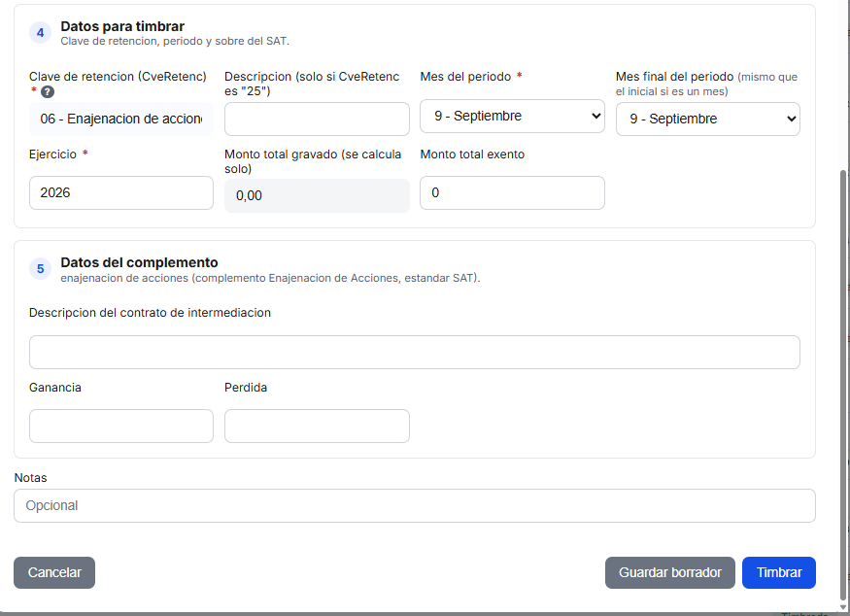This screenshot has width=850, height=616.
Task: Click the 'Ganancia' label
Action: pyautogui.click(x=55, y=388)
